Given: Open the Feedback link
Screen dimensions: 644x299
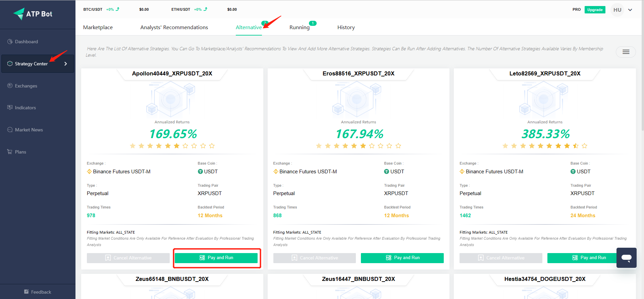Looking at the screenshot, I should point(38,292).
